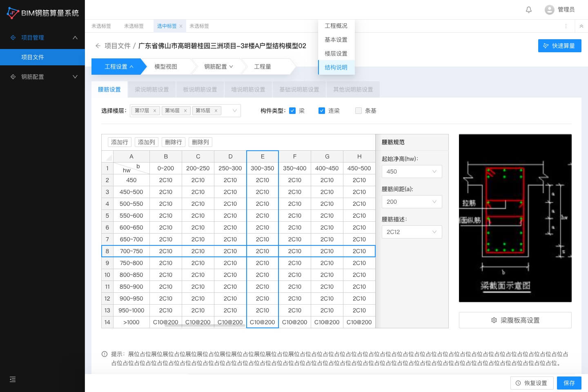The width and height of the screenshot is (588, 392).
Task: Click the 保存 button
Action: tap(569, 383)
